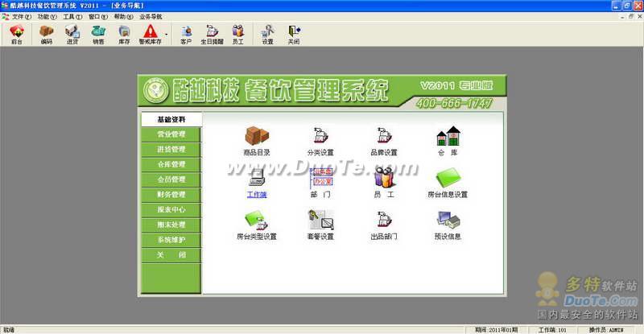Click the 库存 inventory toolbar icon

(x=124, y=35)
